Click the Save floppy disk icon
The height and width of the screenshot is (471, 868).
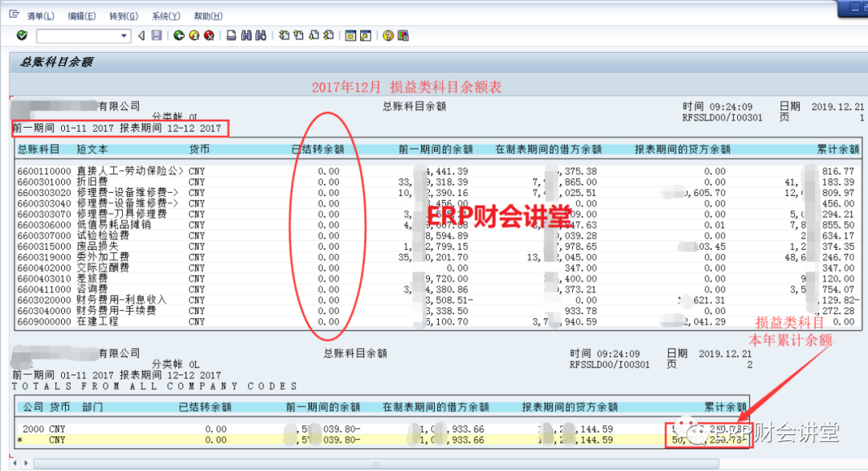coord(156,35)
